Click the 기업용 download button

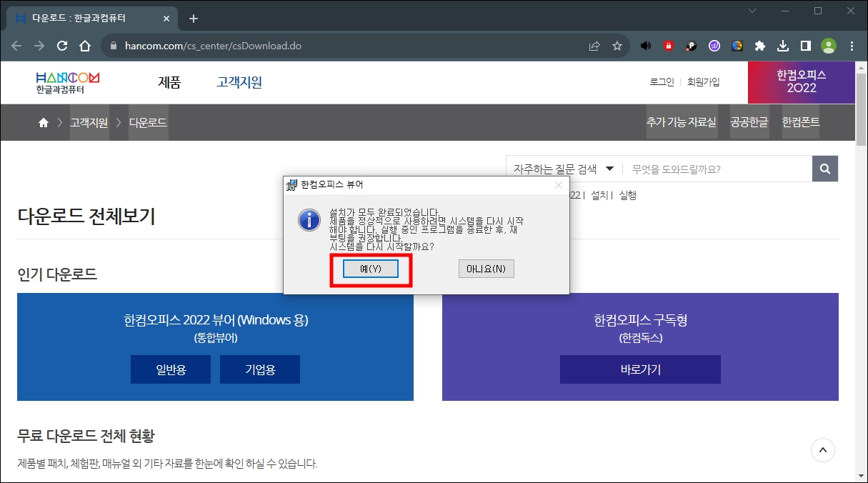(x=260, y=369)
